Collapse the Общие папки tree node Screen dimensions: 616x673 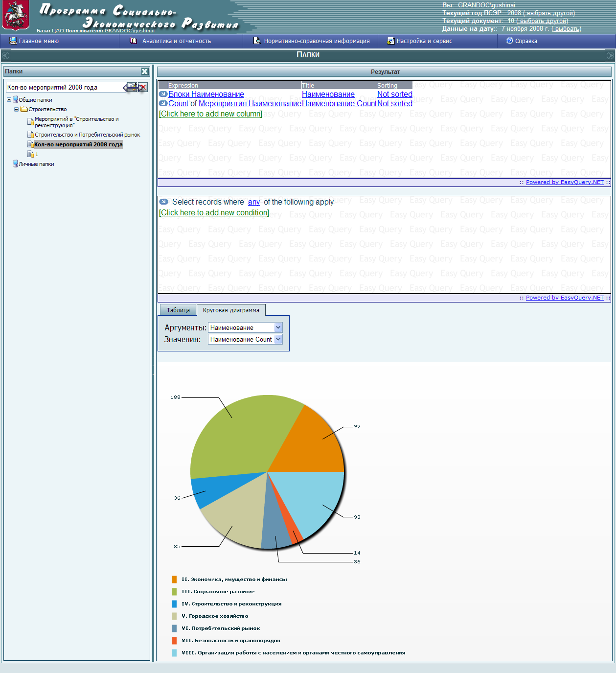point(9,99)
